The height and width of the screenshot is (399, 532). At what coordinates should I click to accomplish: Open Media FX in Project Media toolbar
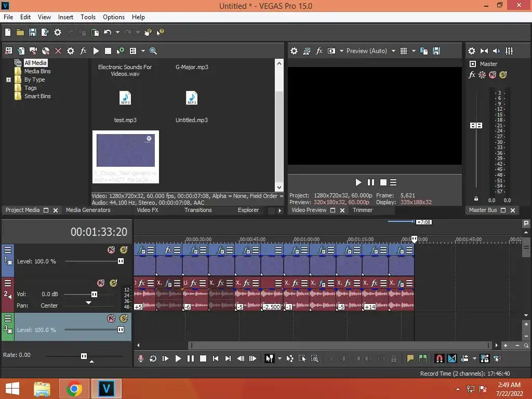pyautogui.click(x=83, y=51)
